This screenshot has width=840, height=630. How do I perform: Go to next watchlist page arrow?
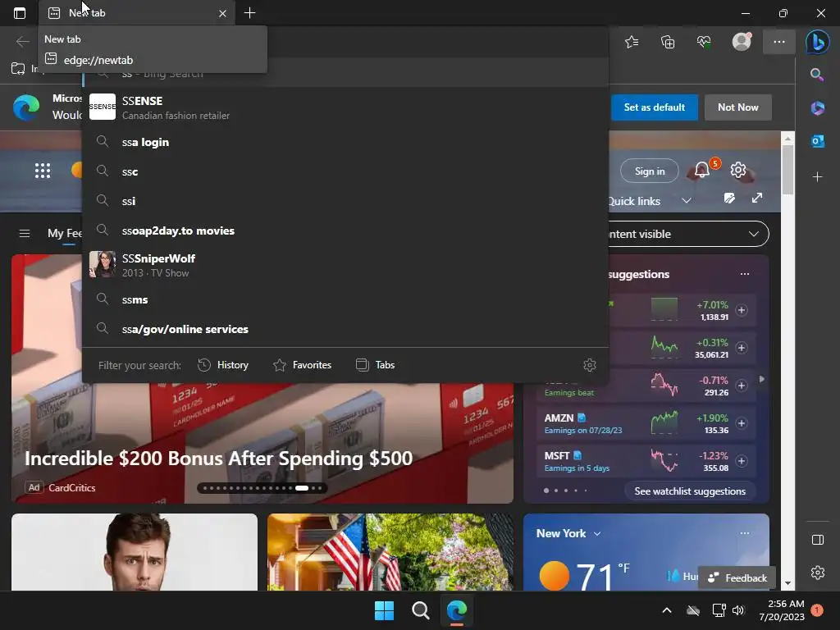click(x=762, y=379)
